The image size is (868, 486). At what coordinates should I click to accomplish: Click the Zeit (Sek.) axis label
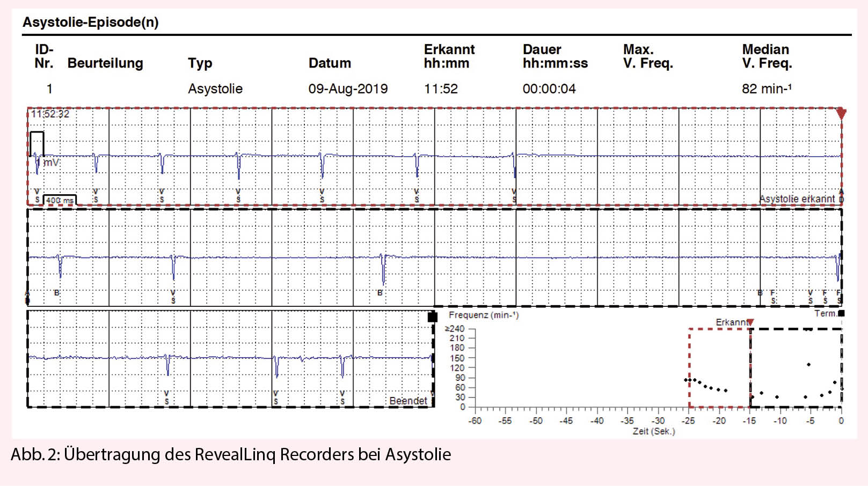coord(653,431)
